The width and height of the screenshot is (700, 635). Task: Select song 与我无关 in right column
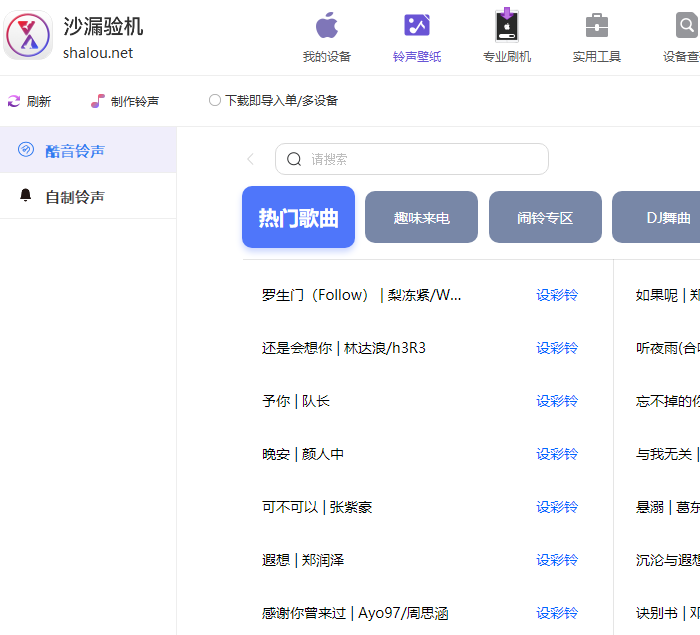[667, 454]
